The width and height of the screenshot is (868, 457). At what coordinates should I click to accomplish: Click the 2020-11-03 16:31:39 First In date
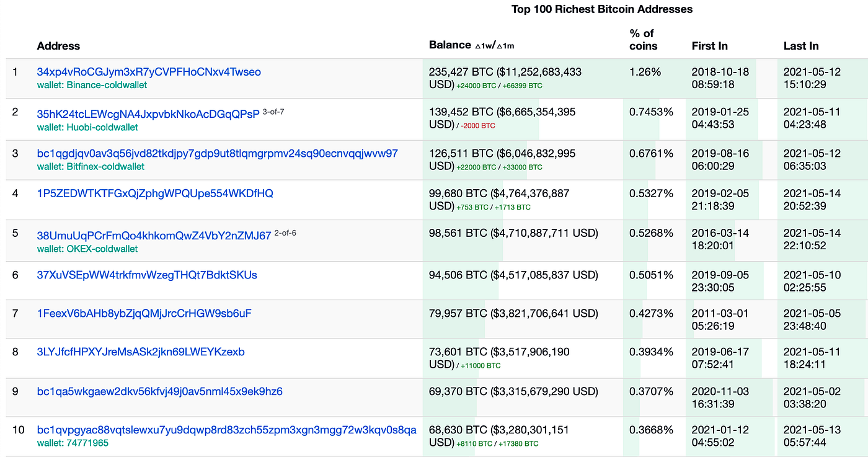click(x=720, y=397)
